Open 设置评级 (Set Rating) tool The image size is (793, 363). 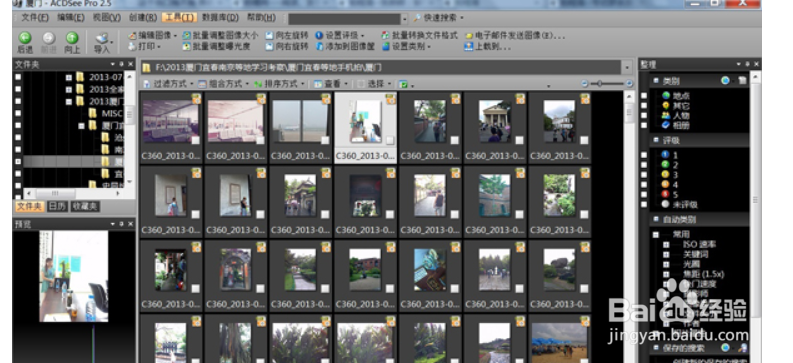click(x=339, y=36)
